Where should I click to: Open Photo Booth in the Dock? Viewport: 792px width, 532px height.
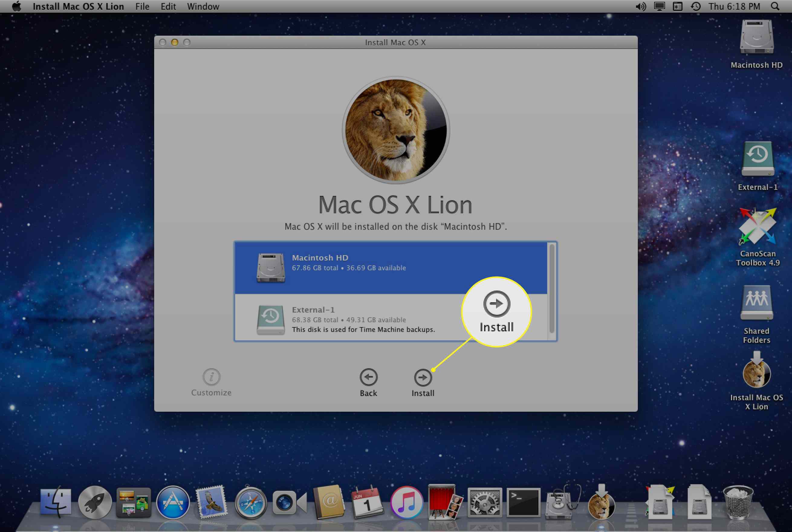coord(446,502)
